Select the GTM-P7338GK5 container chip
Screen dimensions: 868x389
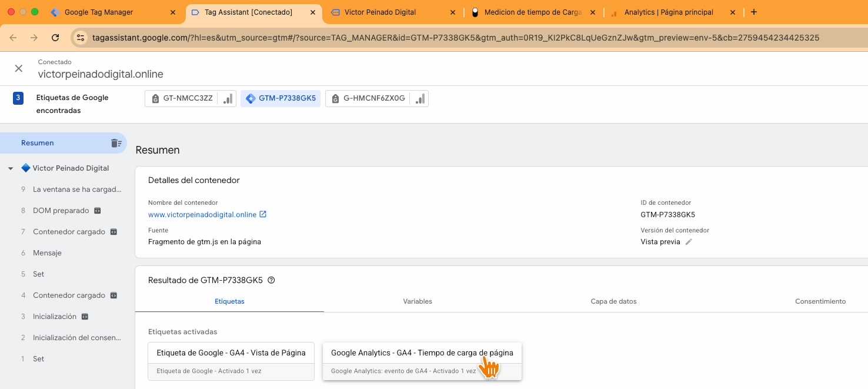tap(281, 98)
